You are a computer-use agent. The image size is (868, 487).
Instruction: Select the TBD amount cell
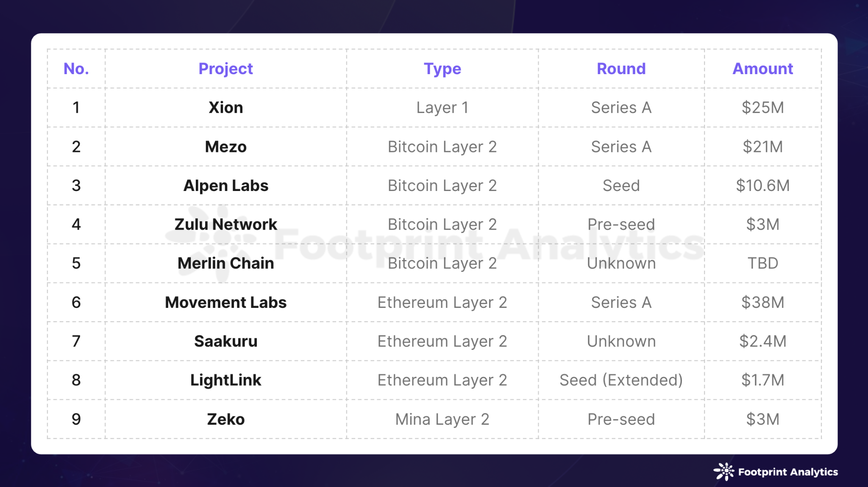762,263
